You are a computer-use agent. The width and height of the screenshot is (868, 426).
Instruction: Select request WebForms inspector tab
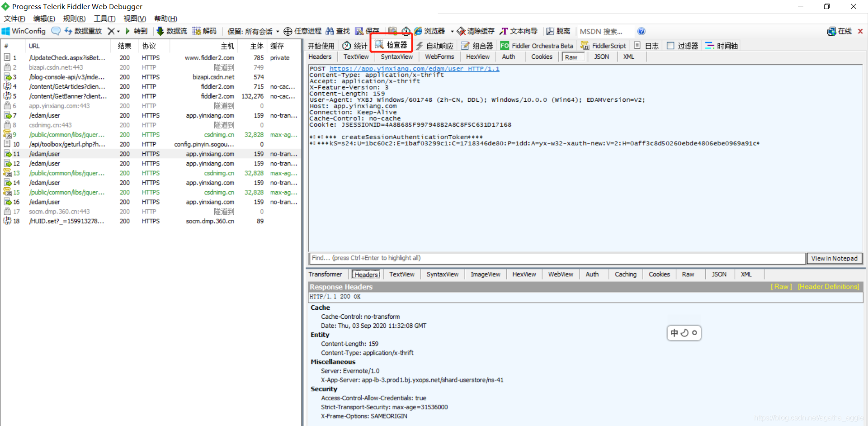(x=439, y=57)
